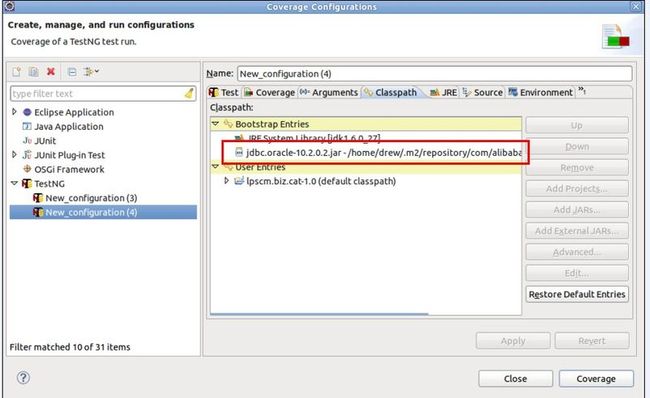Click the Revert button
This screenshot has height=398, width=650.
point(592,341)
